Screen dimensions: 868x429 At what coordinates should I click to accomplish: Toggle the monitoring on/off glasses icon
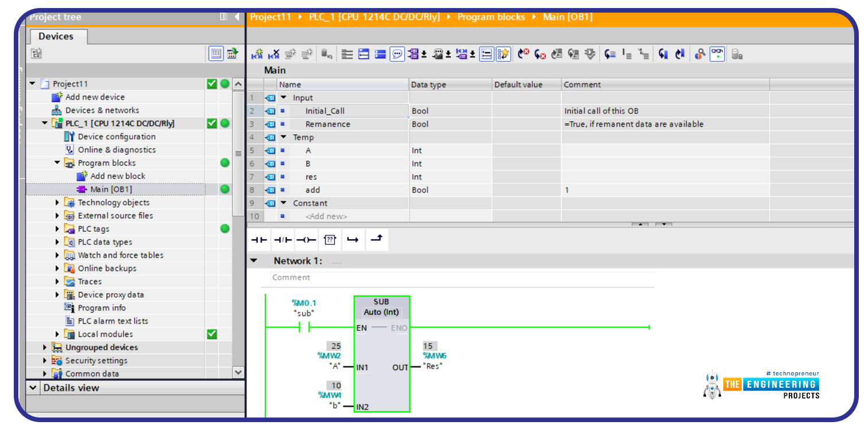(717, 54)
